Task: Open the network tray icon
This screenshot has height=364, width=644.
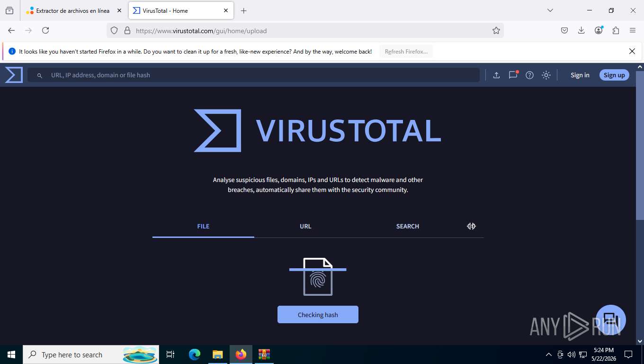Action: [583, 355]
